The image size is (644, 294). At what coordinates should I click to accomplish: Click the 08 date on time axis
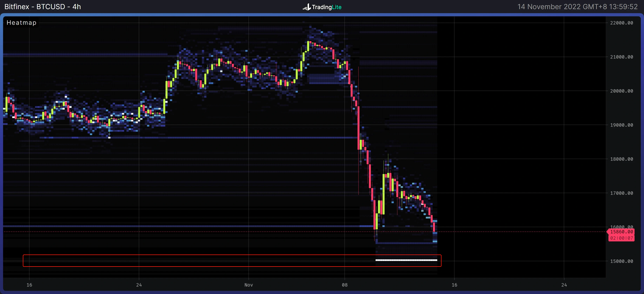pos(344,285)
